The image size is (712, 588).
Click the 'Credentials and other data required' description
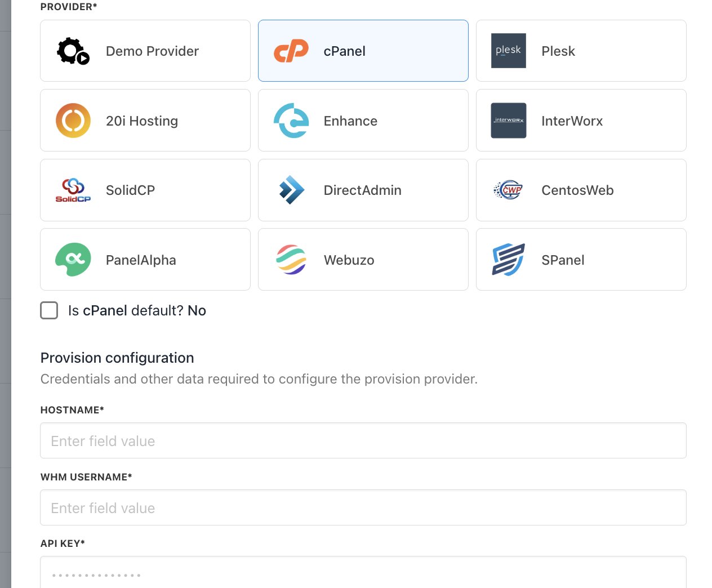point(259,379)
